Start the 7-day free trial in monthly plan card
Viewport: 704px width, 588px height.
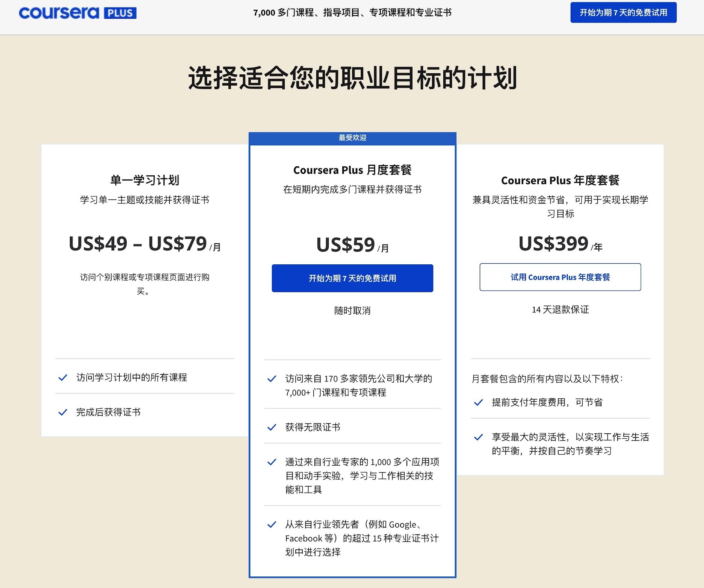click(x=352, y=278)
